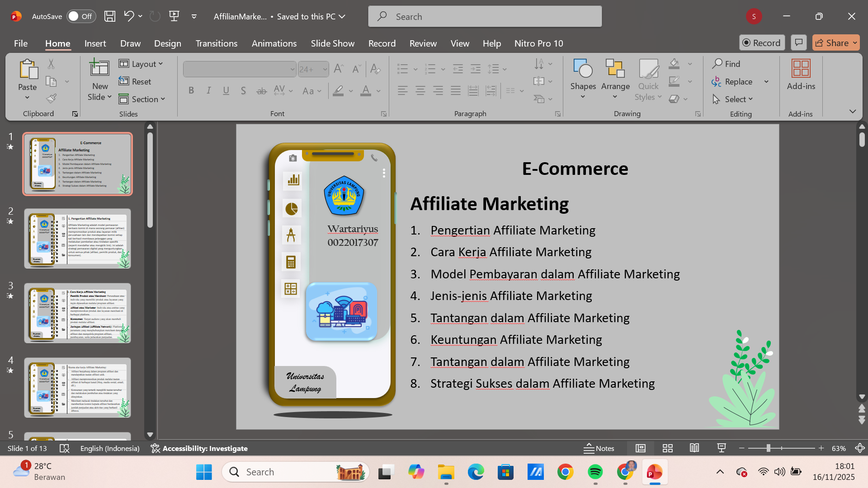
Task: Click the Record button at top right
Action: (762, 43)
